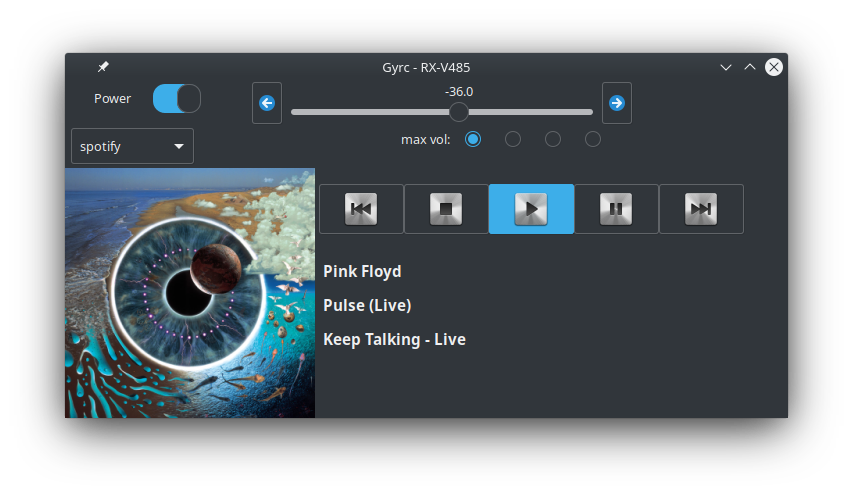Skip to the previous track
853x495 pixels.
point(361,209)
